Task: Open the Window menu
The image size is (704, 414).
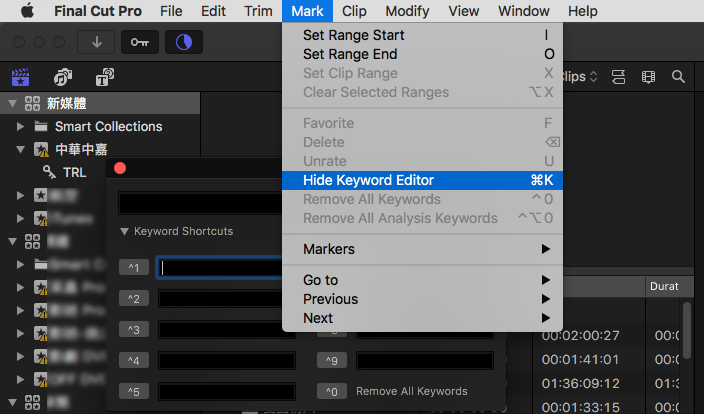Action: point(524,11)
